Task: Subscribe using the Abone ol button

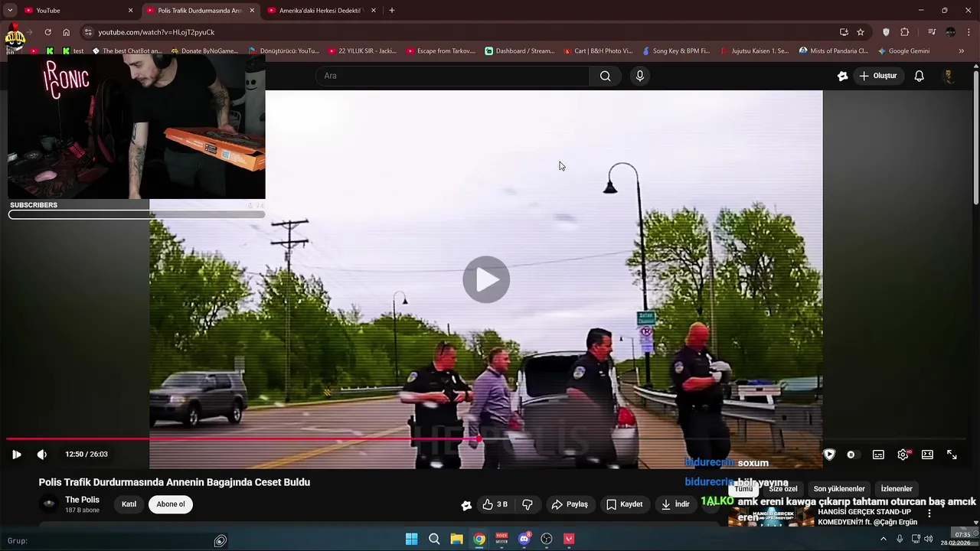Action: [x=171, y=504]
